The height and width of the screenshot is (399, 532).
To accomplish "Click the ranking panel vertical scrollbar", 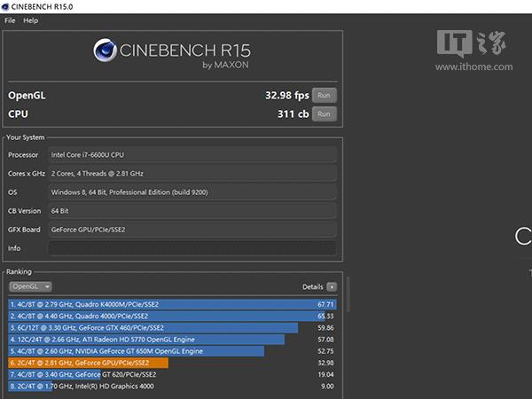I will pyautogui.click(x=348, y=294).
